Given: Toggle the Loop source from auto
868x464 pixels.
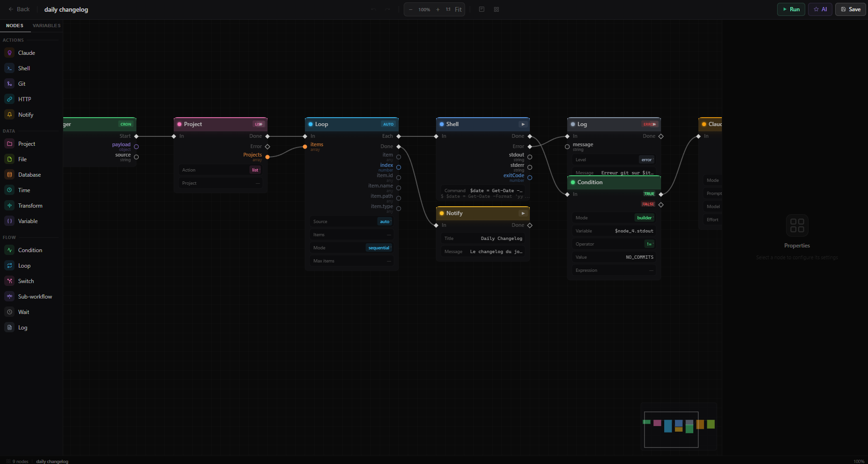Looking at the screenshot, I should coord(385,221).
